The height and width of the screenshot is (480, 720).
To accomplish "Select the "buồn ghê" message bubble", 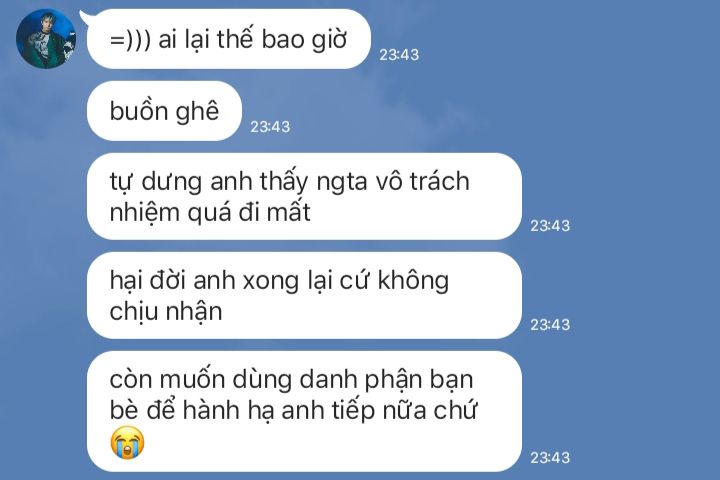I will (164, 111).
